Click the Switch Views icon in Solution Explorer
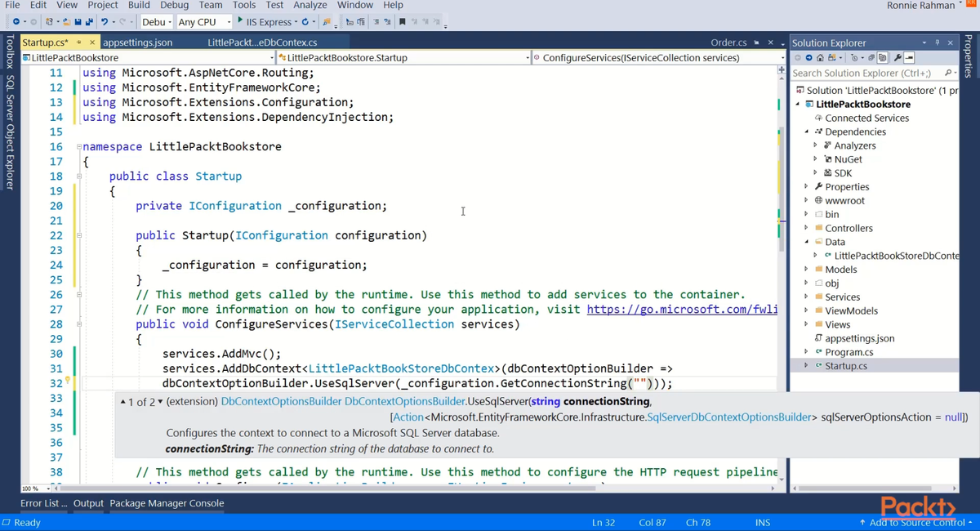This screenshot has height=531, width=980. click(x=831, y=57)
